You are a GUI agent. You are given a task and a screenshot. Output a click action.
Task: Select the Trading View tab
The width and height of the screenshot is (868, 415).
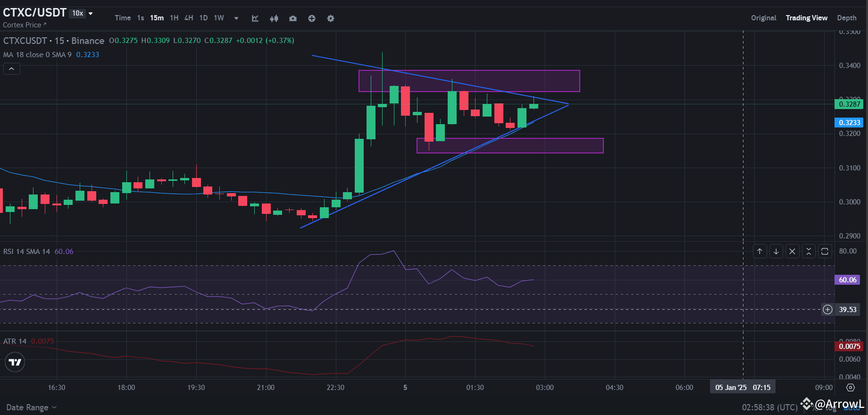[x=807, y=18]
